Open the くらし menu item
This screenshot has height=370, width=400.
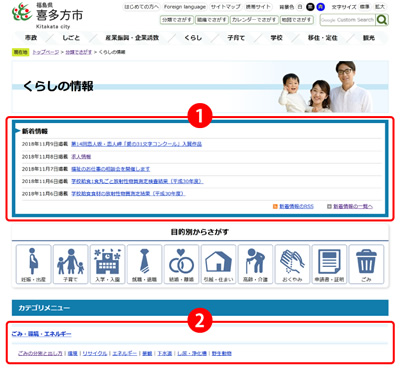(x=193, y=38)
